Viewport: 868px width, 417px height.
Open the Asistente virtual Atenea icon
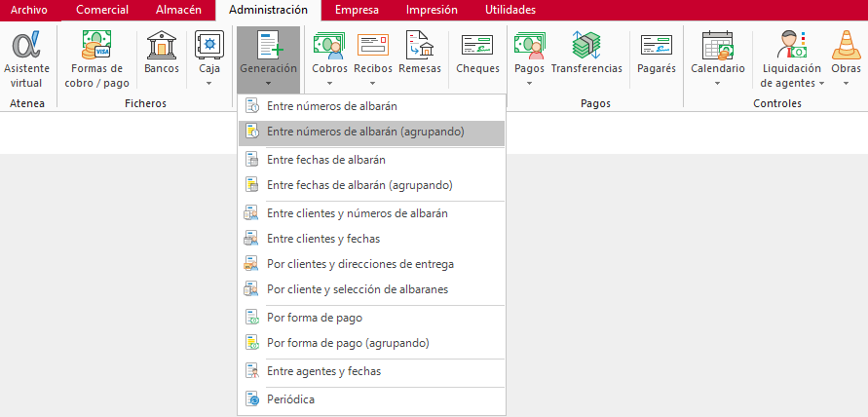tap(26, 46)
